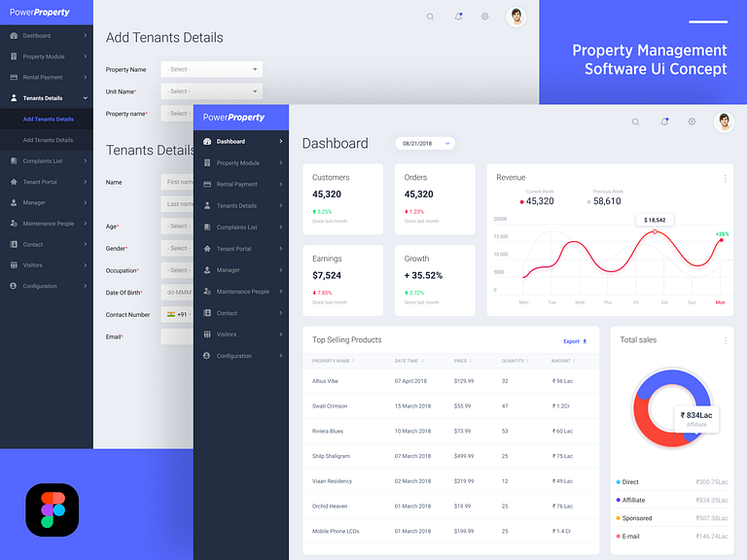Select Dashboard in the front sidebar menu
The image size is (747, 560).
tap(241, 141)
